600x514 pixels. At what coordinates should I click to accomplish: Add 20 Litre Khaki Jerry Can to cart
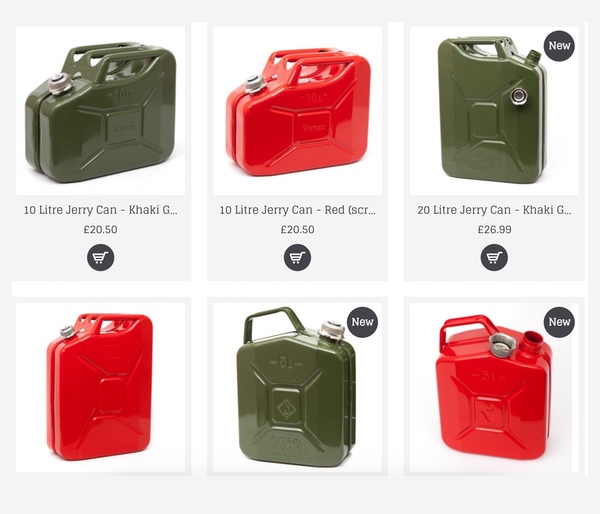(494, 258)
